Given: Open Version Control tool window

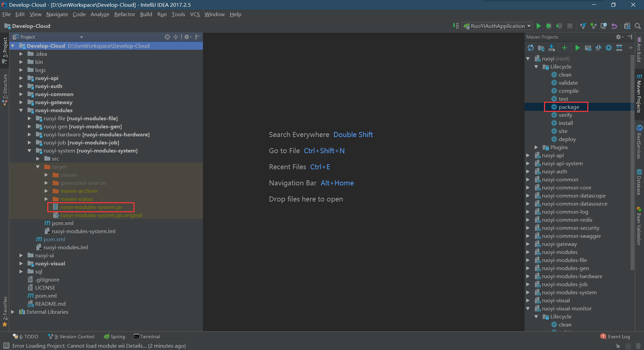Looking at the screenshot, I should (71, 337).
